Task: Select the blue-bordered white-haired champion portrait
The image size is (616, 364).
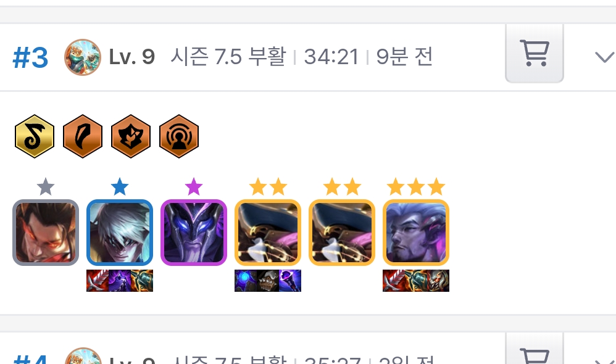Action: pyautogui.click(x=120, y=233)
